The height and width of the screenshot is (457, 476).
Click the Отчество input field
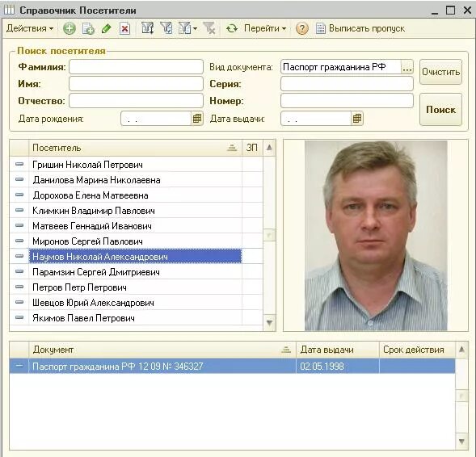tap(136, 101)
